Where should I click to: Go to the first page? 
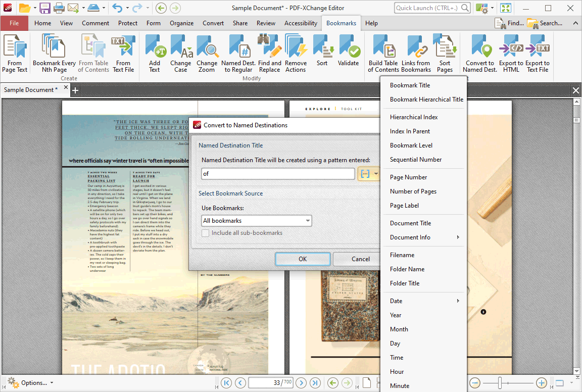click(x=226, y=383)
